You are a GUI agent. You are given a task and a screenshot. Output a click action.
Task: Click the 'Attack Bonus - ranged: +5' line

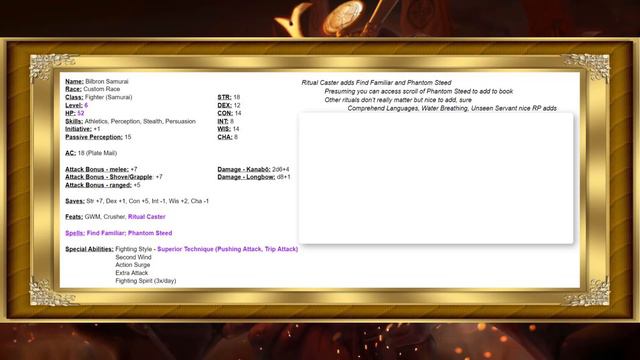pyautogui.click(x=103, y=185)
